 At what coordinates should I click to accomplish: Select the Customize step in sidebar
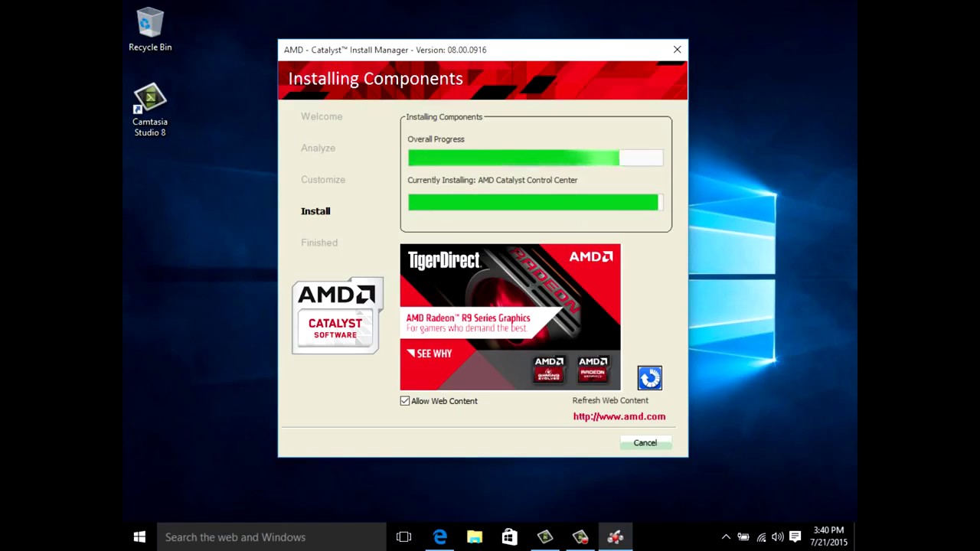click(x=323, y=179)
